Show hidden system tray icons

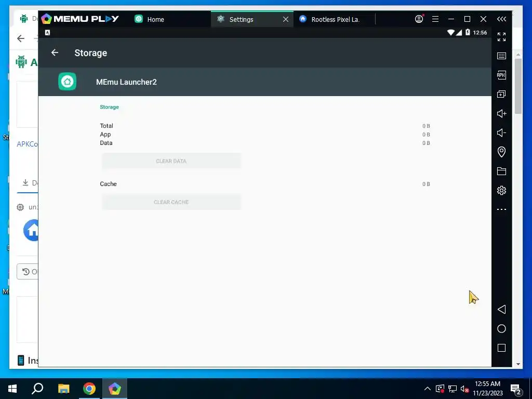pyautogui.click(x=428, y=389)
